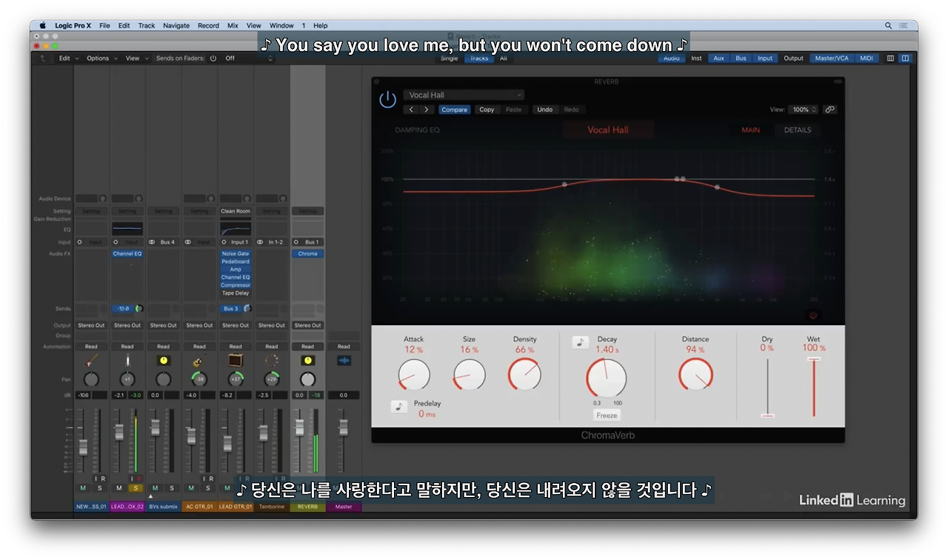This screenshot has width=948, height=560.
Task: Click the mono format icon on Input 1
Action: tap(224, 242)
